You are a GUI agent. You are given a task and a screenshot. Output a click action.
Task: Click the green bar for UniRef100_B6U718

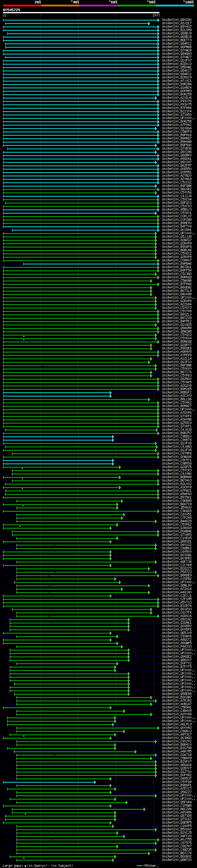coord(61,504)
